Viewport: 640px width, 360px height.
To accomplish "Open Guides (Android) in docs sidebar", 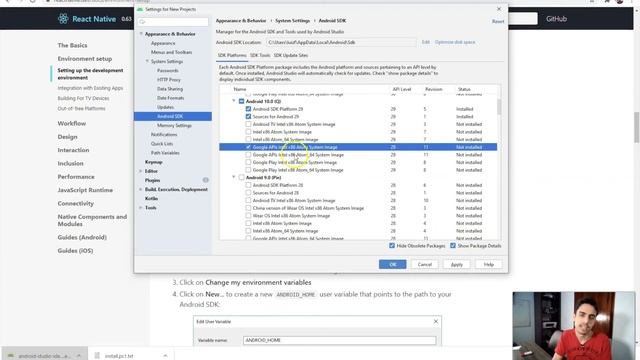I will click(x=82, y=237).
